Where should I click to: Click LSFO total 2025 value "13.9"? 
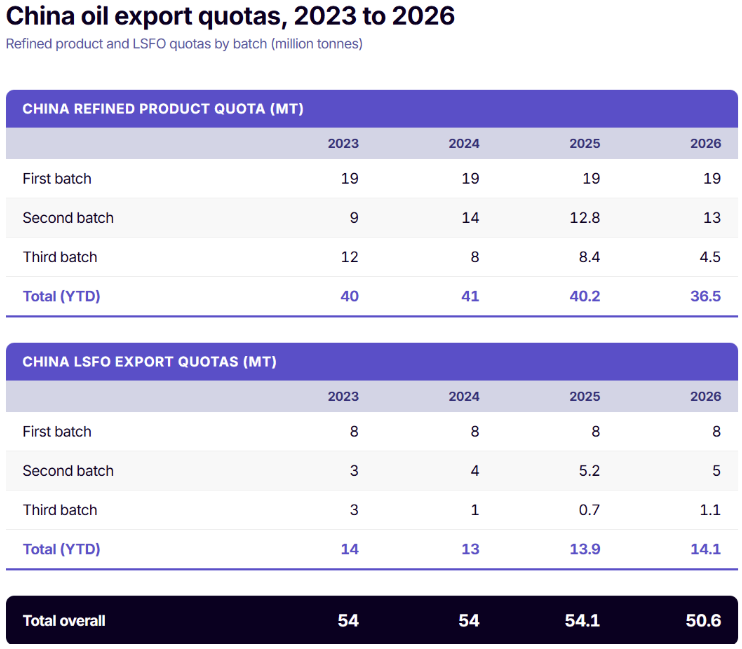click(584, 549)
